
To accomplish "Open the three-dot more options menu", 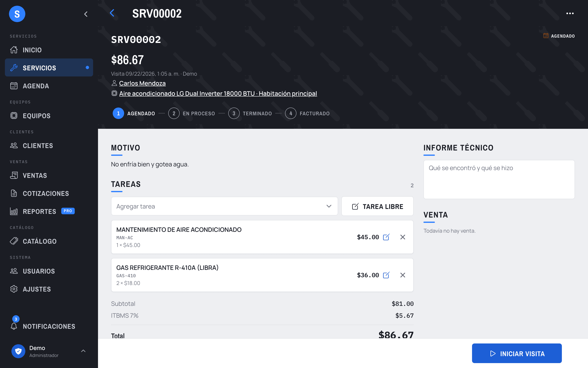I will pyautogui.click(x=570, y=13).
